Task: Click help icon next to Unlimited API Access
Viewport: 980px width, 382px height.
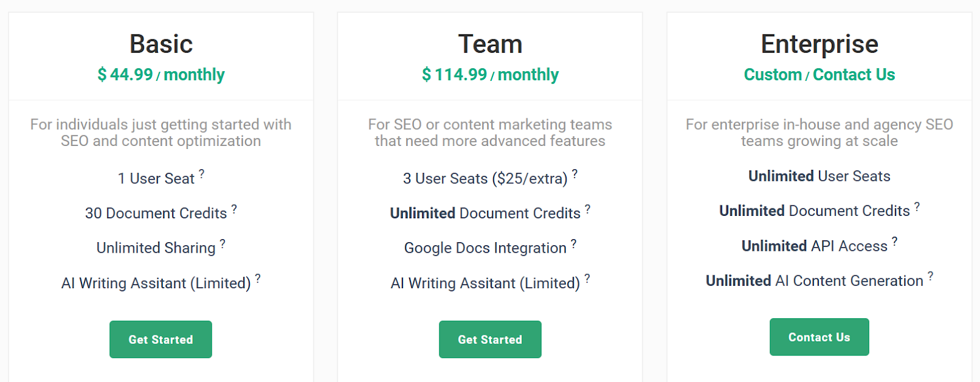Action: [x=894, y=241]
